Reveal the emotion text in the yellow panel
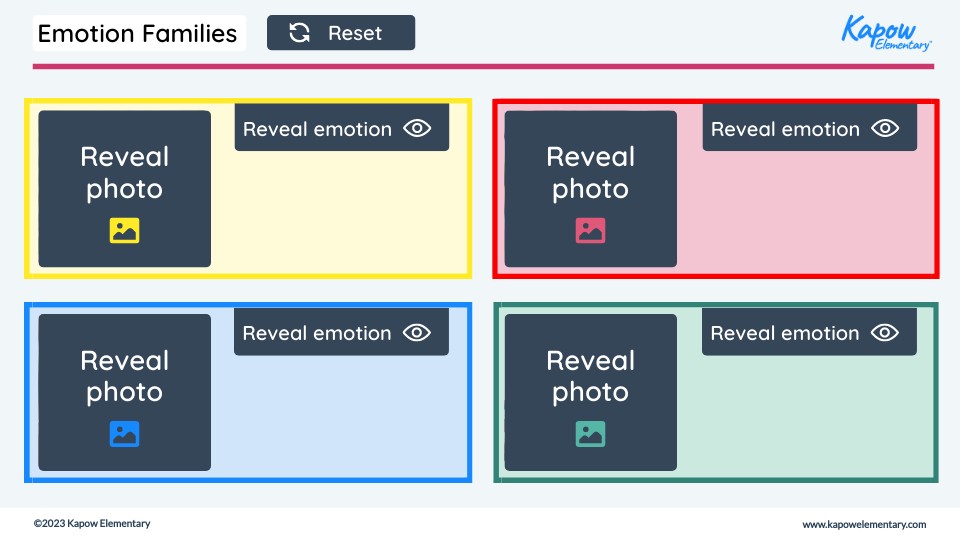This screenshot has width=960, height=540. point(317,129)
